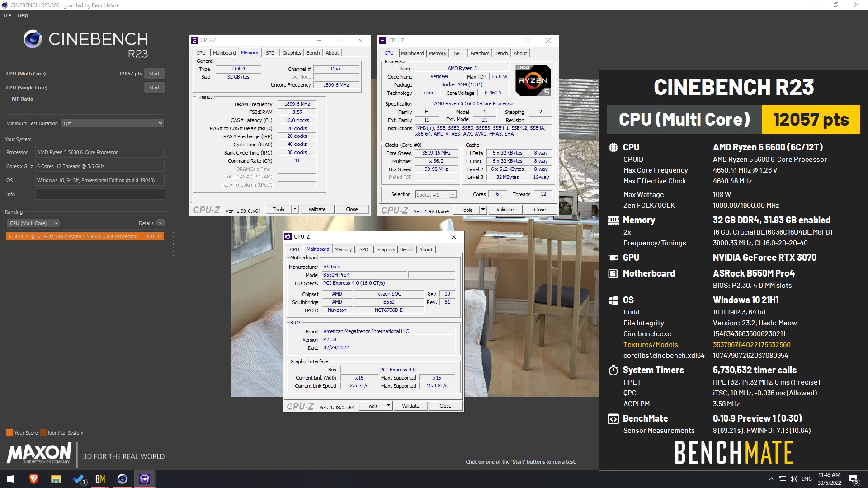
Task: Open Brave browser from taskbar
Action: pyautogui.click(x=34, y=479)
